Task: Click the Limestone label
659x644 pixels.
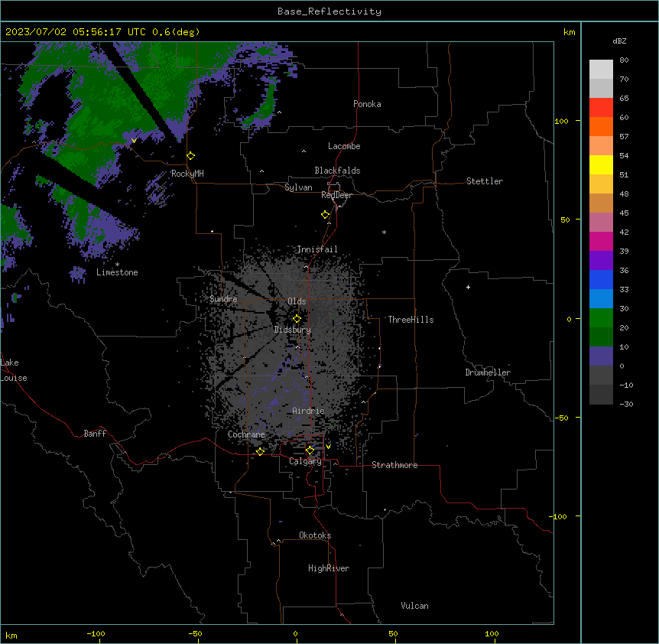Action: click(x=117, y=272)
